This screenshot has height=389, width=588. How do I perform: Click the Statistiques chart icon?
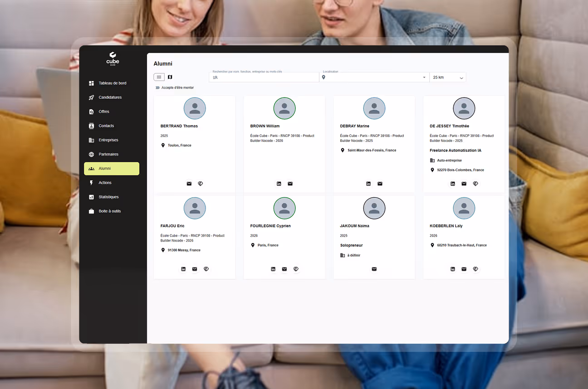[x=91, y=197]
